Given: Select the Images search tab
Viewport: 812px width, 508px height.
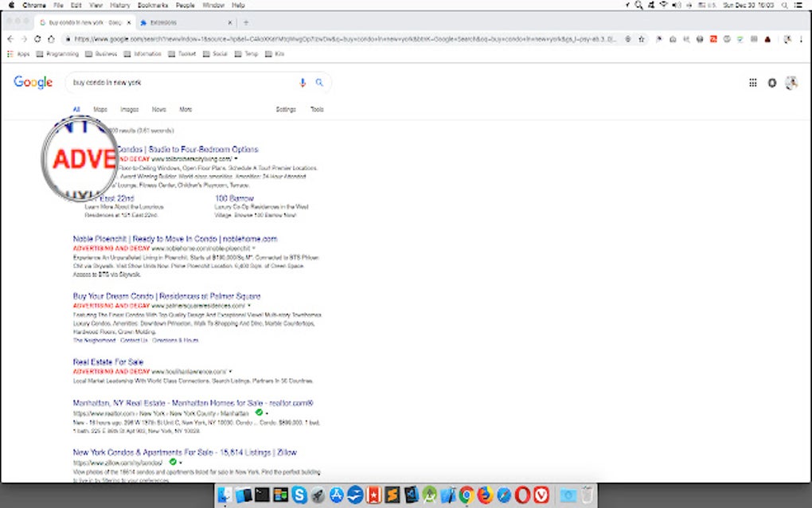Looking at the screenshot, I should click(x=130, y=109).
